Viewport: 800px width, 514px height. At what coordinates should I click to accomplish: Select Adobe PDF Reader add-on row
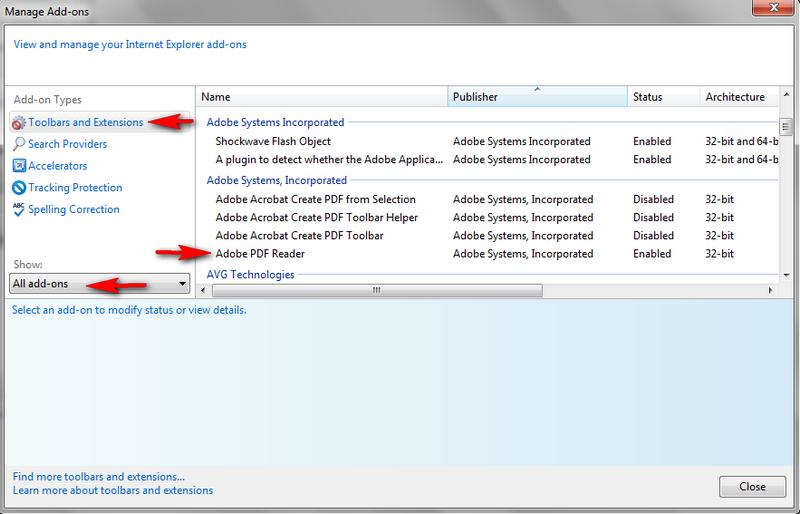click(x=260, y=254)
